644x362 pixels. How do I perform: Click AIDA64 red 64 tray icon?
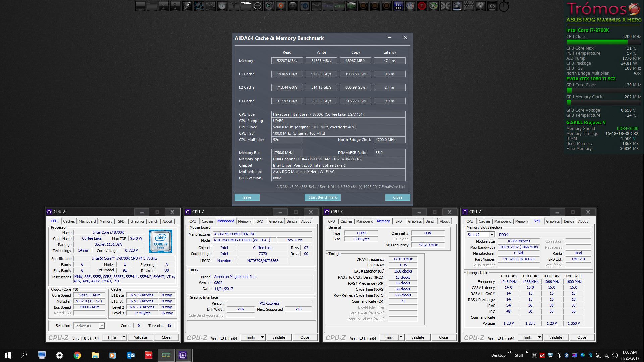542,355
